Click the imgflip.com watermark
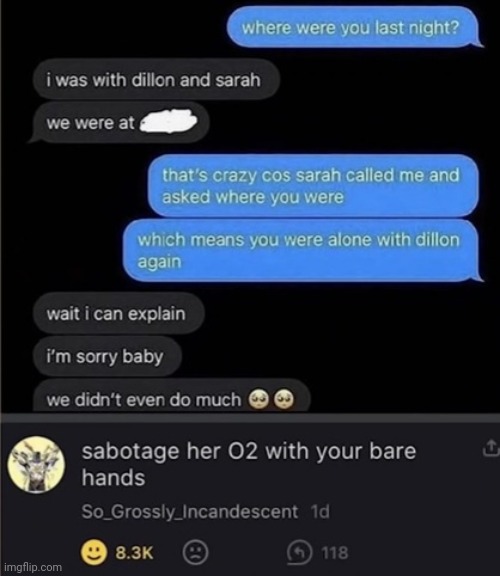The height and width of the screenshot is (576, 500). click(x=33, y=567)
